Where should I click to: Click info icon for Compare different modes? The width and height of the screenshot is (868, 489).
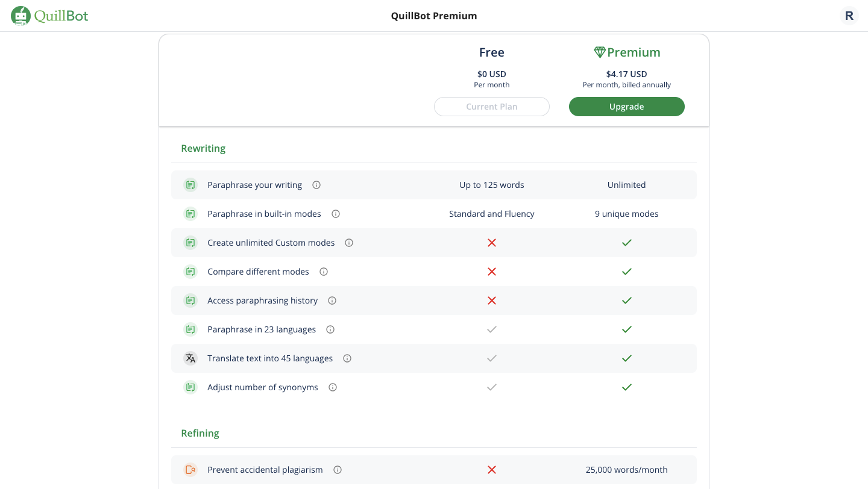pos(324,272)
